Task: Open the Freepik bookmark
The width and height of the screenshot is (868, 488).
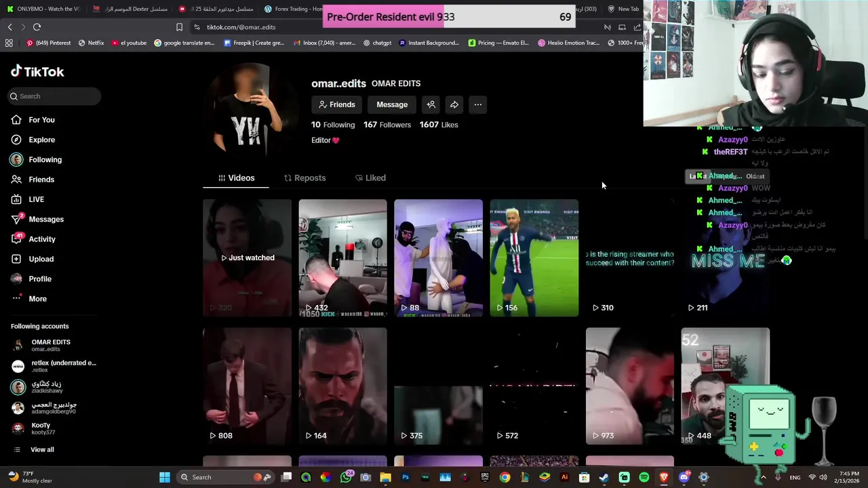Action: pos(254,43)
